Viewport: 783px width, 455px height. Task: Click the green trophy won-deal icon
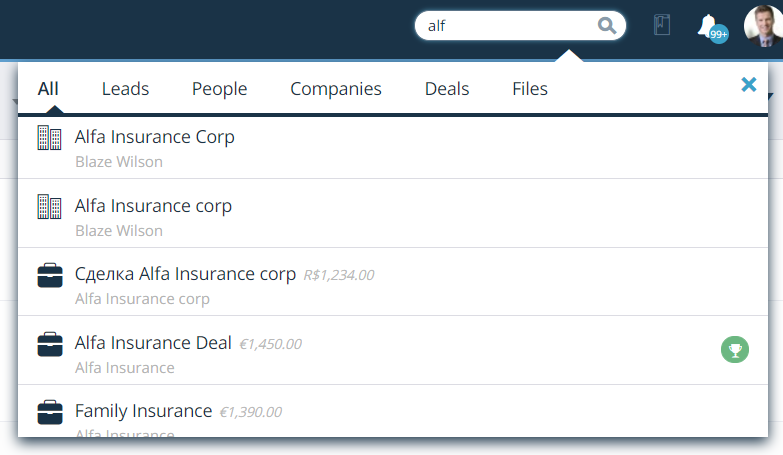click(x=735, y=350)
